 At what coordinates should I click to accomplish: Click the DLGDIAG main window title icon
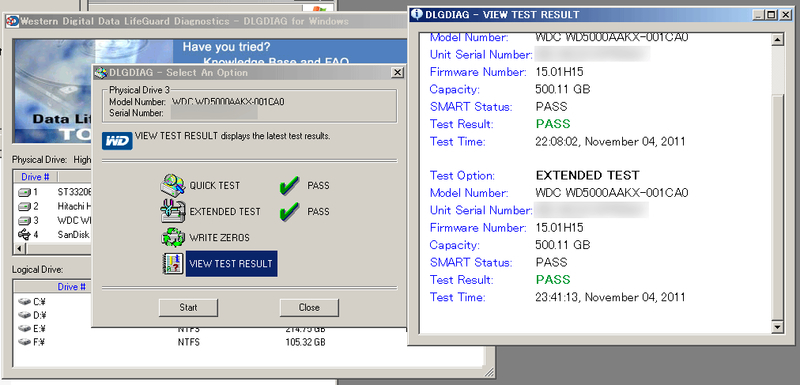point(12,21)
